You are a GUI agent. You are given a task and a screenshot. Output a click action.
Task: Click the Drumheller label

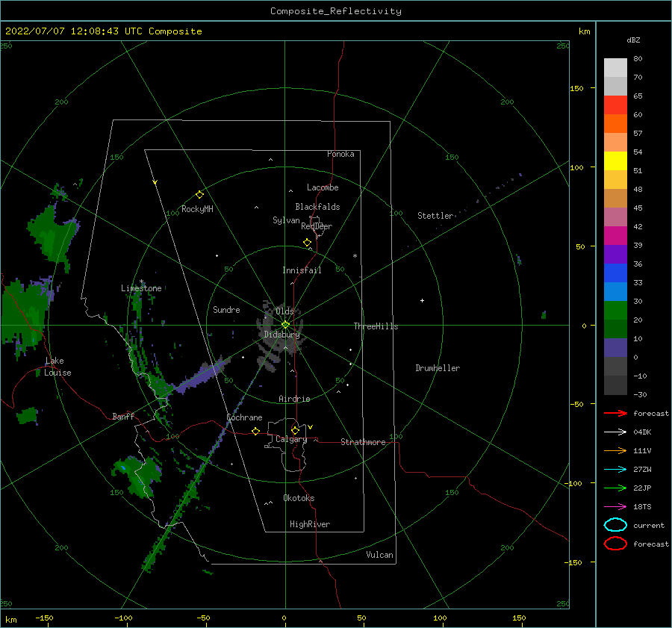click(438, 368)
